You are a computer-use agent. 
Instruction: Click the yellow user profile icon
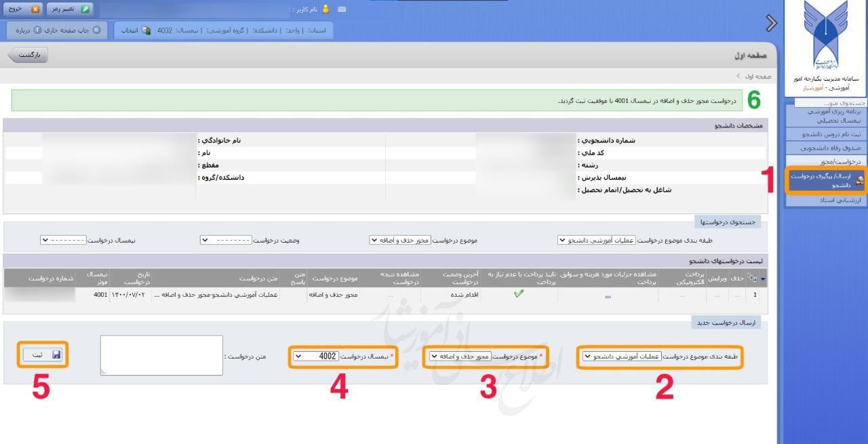[326, 9]
